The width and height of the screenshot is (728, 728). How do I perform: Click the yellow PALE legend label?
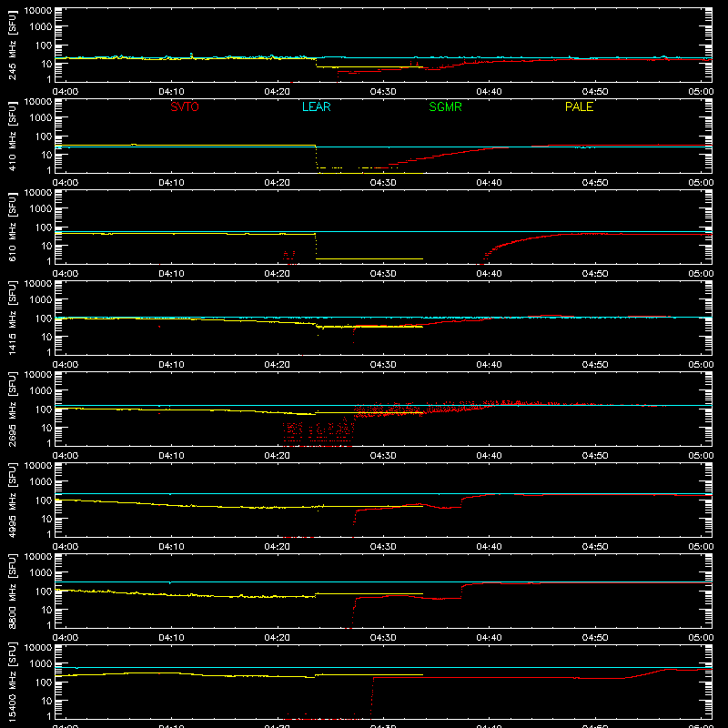point(579,106)
